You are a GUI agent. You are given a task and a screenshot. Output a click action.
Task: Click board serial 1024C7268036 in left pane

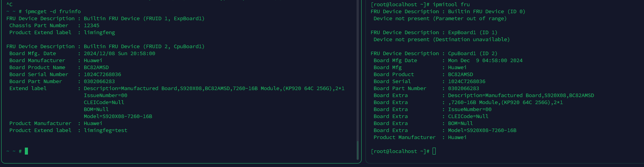pyautogui.click(x=102, y=74)
